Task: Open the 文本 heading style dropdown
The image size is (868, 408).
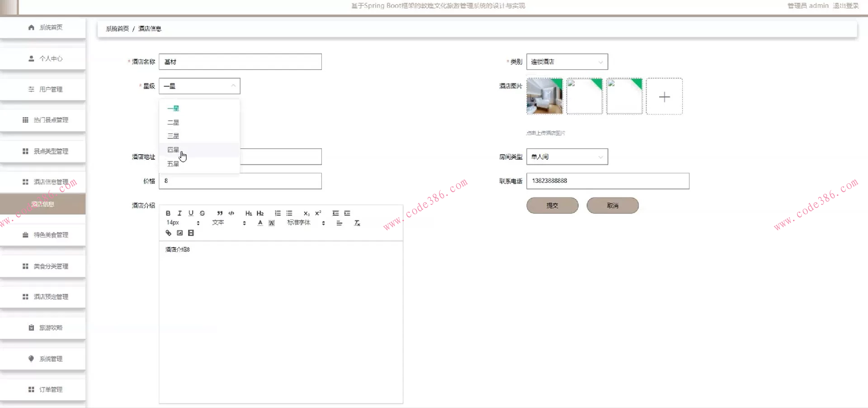Action: [229, 223]
